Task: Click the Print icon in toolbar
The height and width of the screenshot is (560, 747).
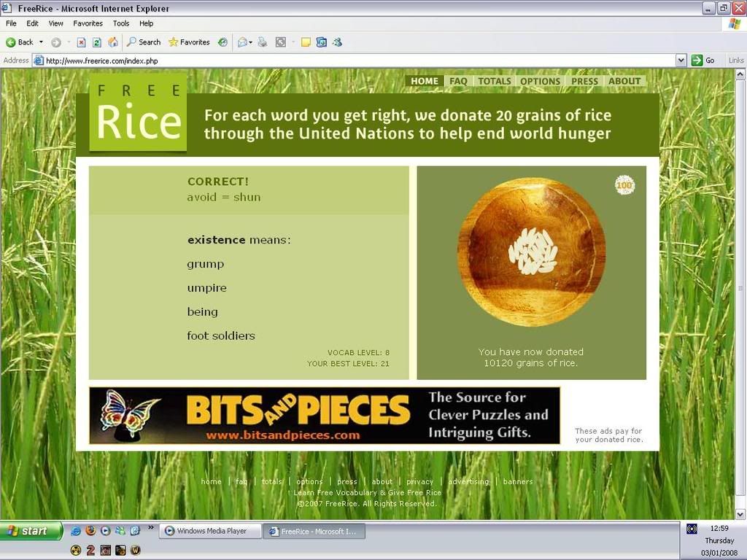Action: coord(263,42)
